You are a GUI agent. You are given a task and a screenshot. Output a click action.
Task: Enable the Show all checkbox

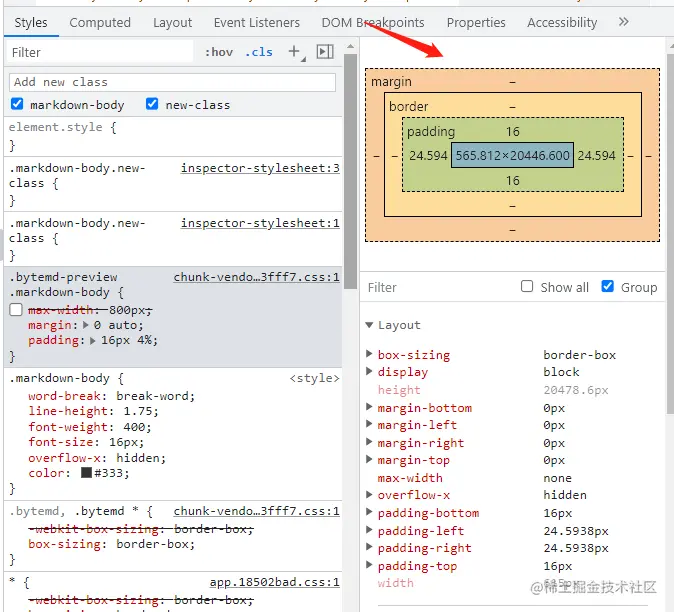(527, 286)
